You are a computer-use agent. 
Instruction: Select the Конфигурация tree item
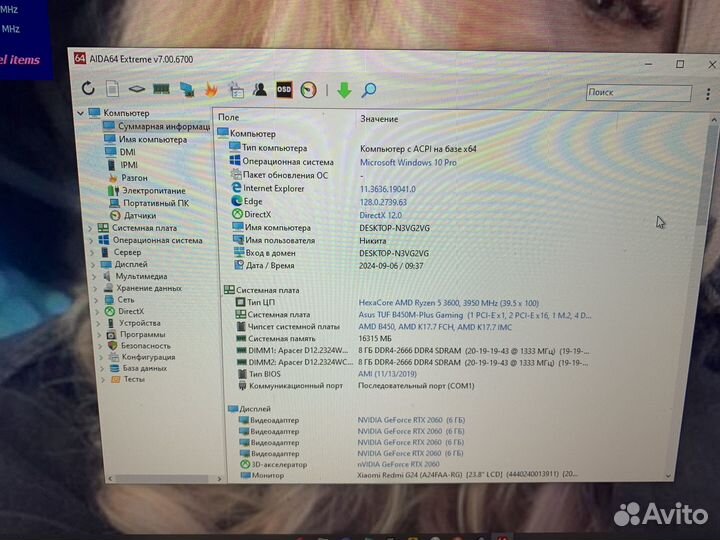click(148, 357)
